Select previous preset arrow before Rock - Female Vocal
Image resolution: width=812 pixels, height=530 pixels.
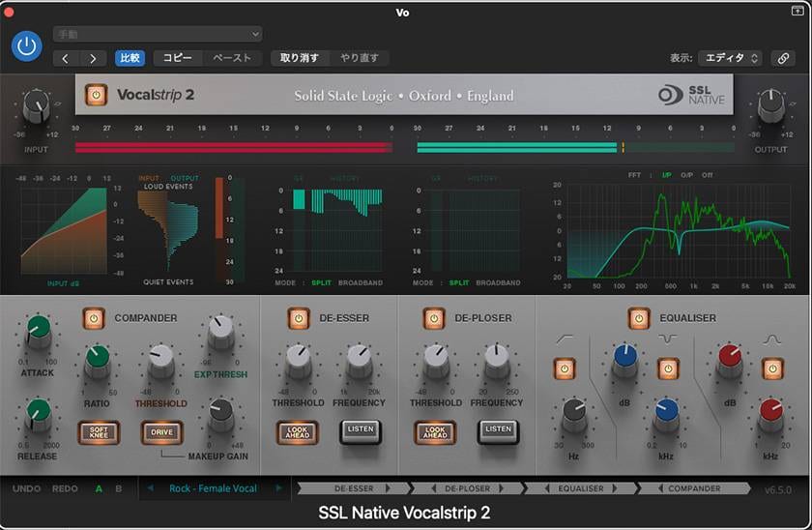(x=150, y=488)
